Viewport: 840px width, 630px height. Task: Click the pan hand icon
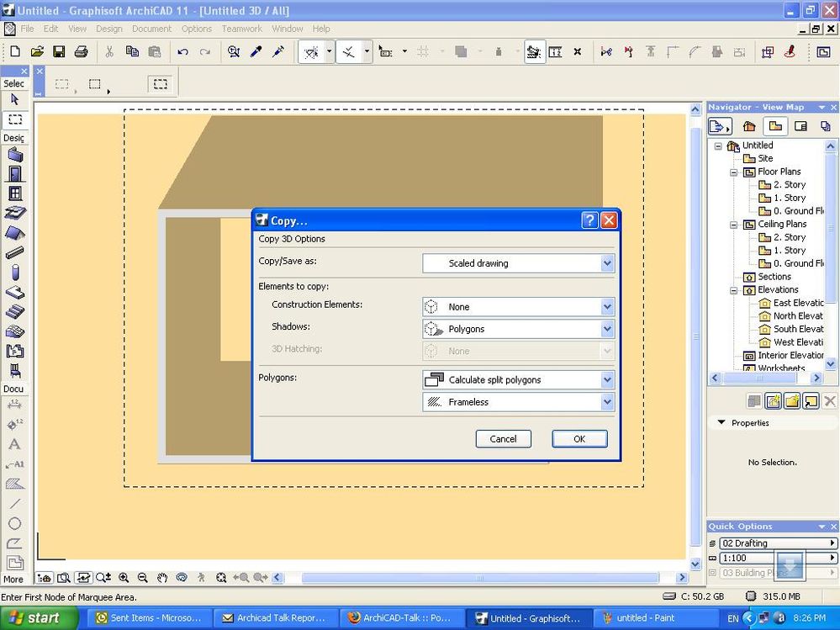click(162, 578)
